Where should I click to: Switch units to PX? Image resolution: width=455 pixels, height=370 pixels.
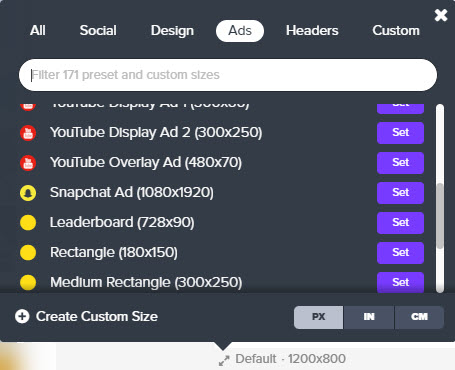(318, 317)
